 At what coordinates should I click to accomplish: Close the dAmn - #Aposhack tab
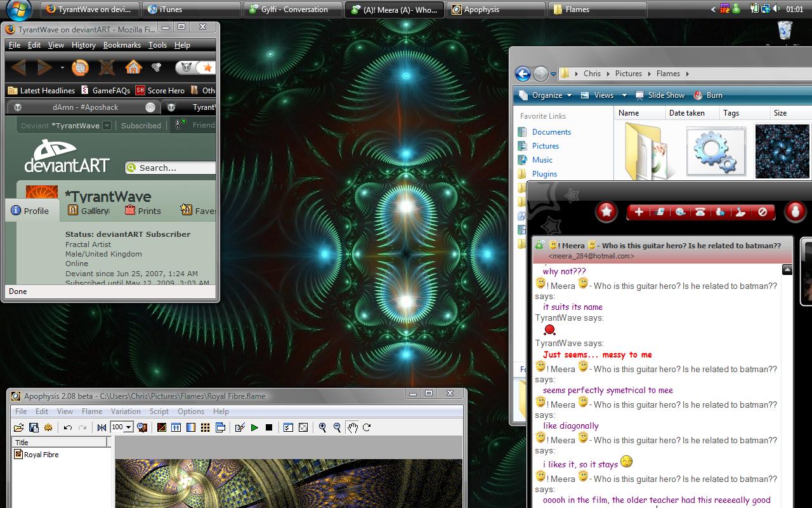[x=150, y=107]
